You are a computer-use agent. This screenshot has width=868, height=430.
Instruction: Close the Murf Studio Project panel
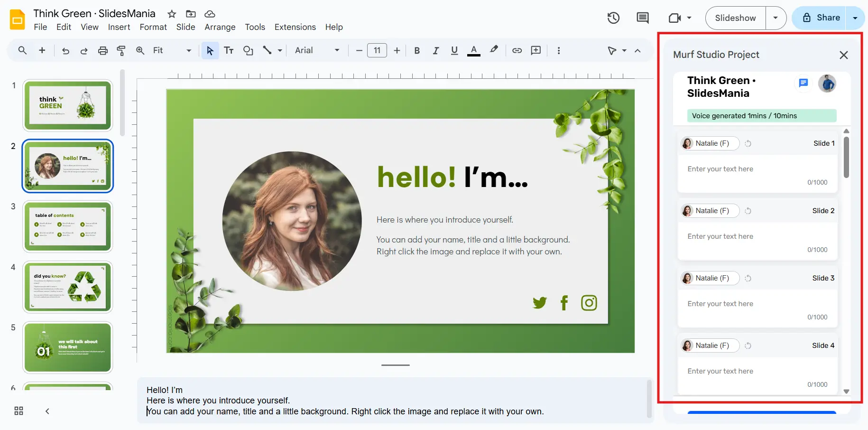(x=843, y=55)
